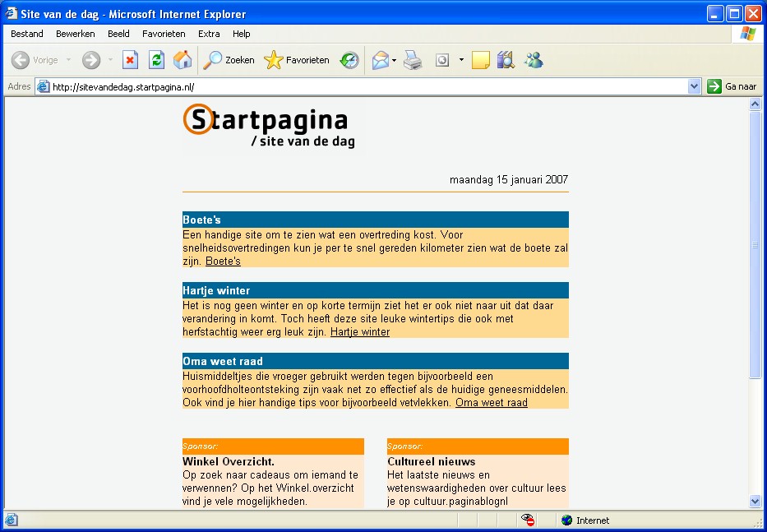Image resolution: width=767 pixels, height=532 pixels.
Task: Open the Mail button dropdown arrow
Action: [395, 60]
